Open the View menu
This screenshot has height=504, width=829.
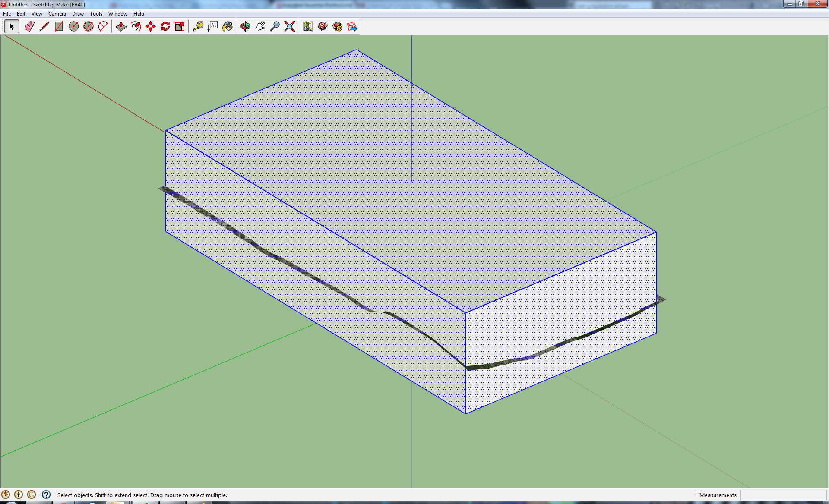(x=37, y=14)
